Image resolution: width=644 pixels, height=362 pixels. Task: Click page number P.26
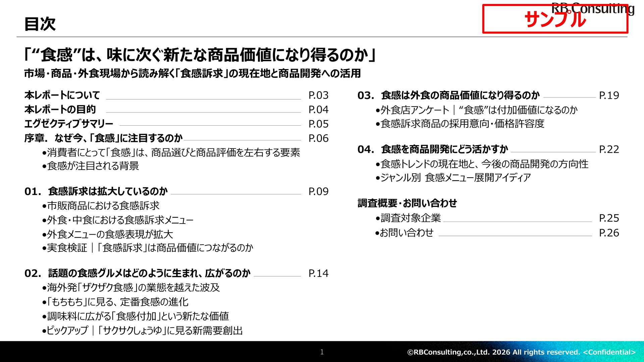(x=609, y=233)
